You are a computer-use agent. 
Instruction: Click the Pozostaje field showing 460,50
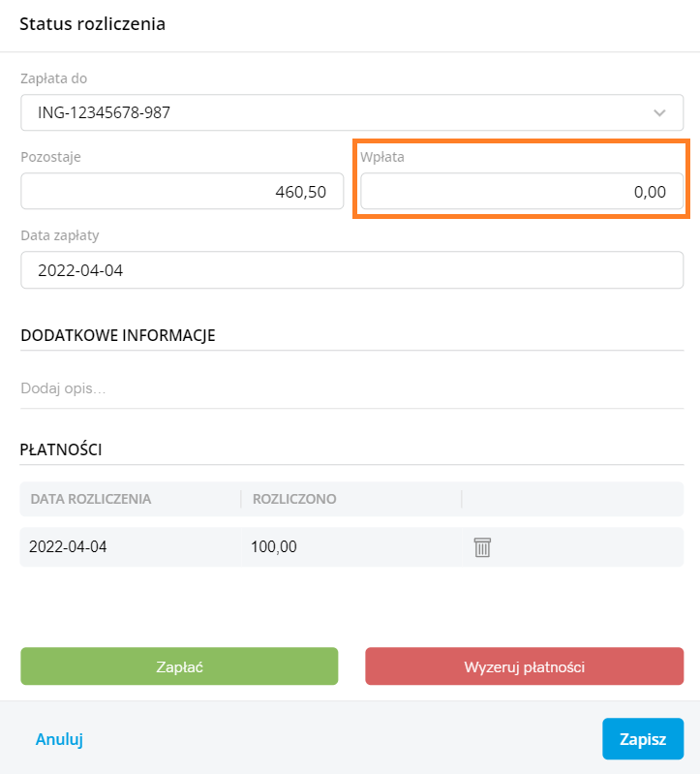click(182, 191)
